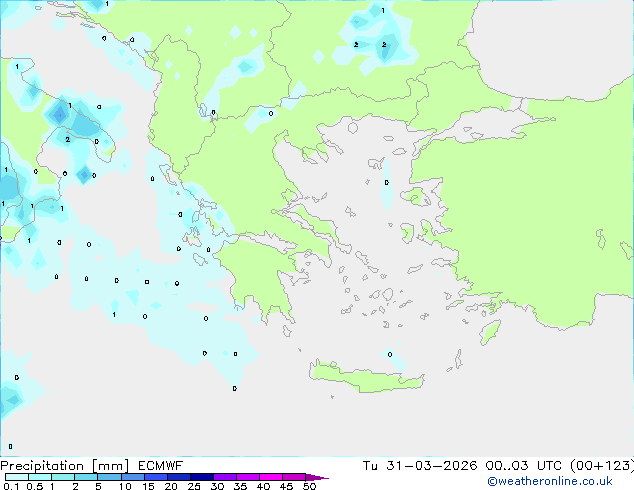634x490 pixels.
Task: Click the 0.5–1 mm legend swatch
Action: (40, 477)
